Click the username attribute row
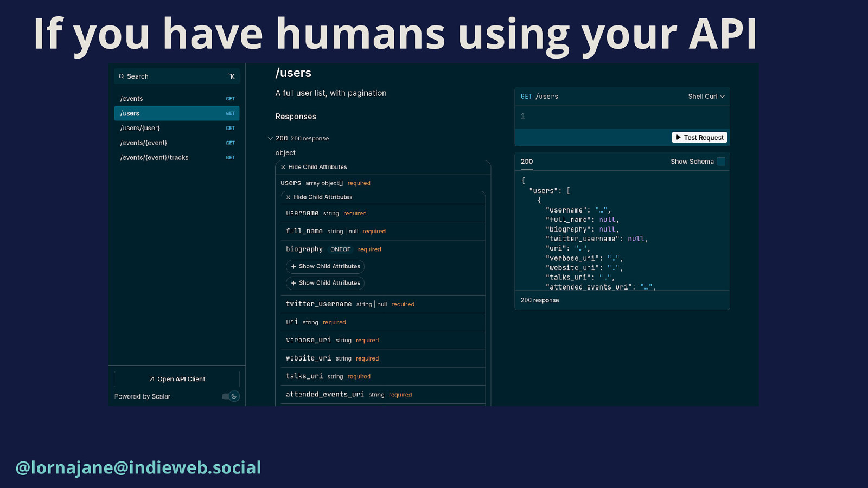Viewport: 868px width, 488px height. [x=383, y=213]
